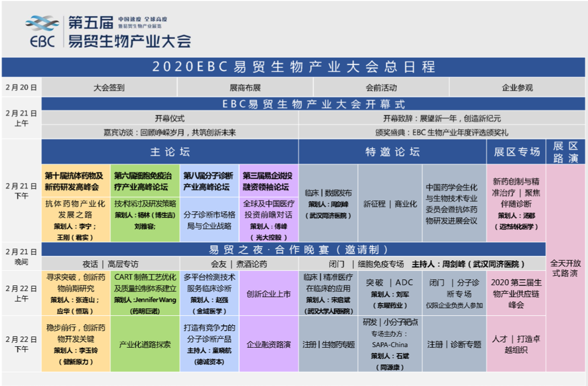Click 嘉宾访谈：回顾峥嵘岁月 cell
The width and height of the screenshot is (588, 386).
coord(170,132)
